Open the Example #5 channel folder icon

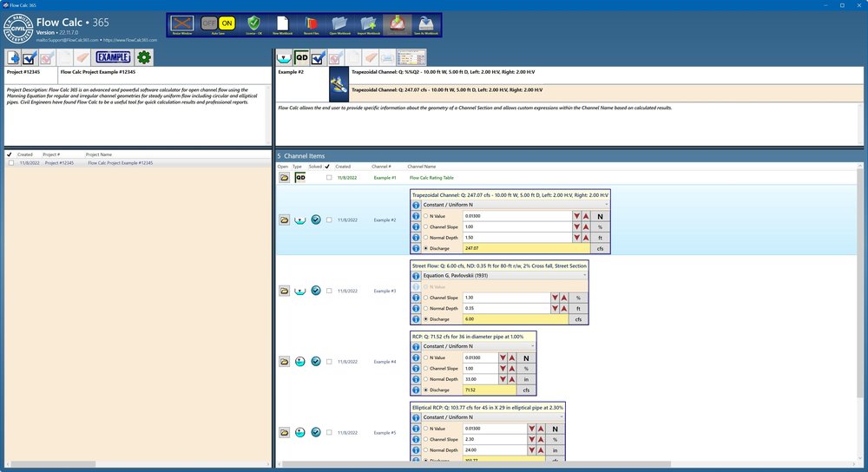pyautogui.click(x=284, y=432)
